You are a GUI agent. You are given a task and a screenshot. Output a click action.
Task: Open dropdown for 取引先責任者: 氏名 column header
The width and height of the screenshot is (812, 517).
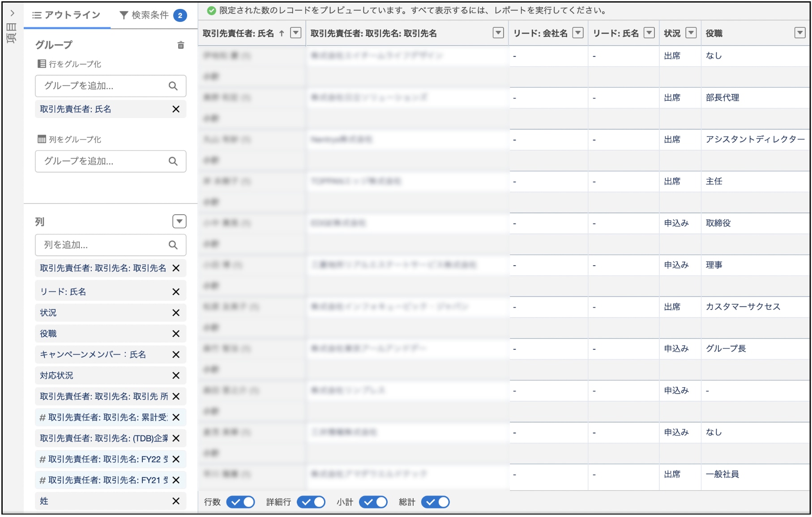[x=296, y=33]
